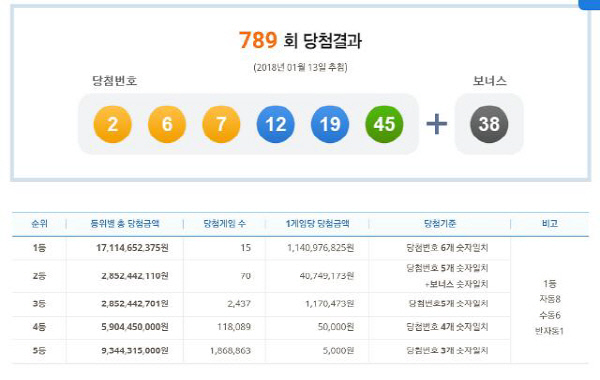Image resolution: width=600 pixels, height=380 pixels.
Task: Click winner count 70
Action: tap(246, 276)
